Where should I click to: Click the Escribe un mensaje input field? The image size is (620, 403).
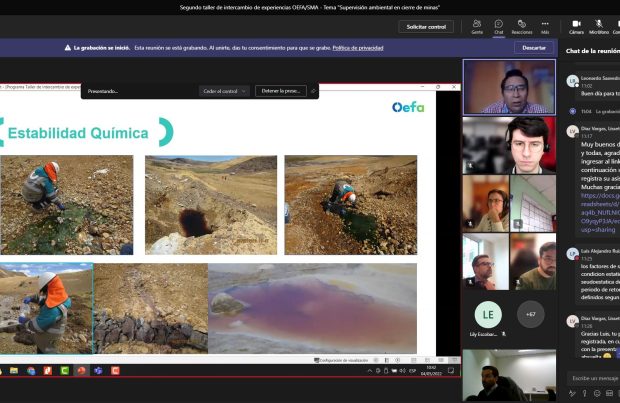(593, 378)
